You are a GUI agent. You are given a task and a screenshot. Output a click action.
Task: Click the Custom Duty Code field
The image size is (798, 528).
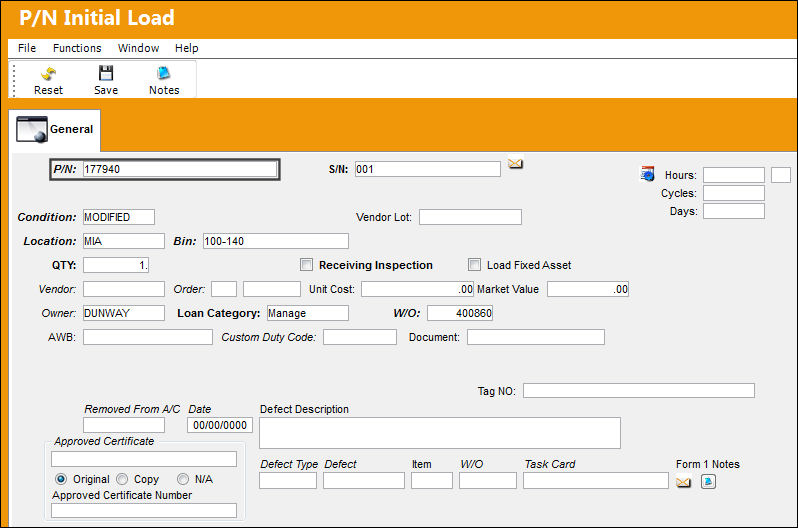point(360,337)
